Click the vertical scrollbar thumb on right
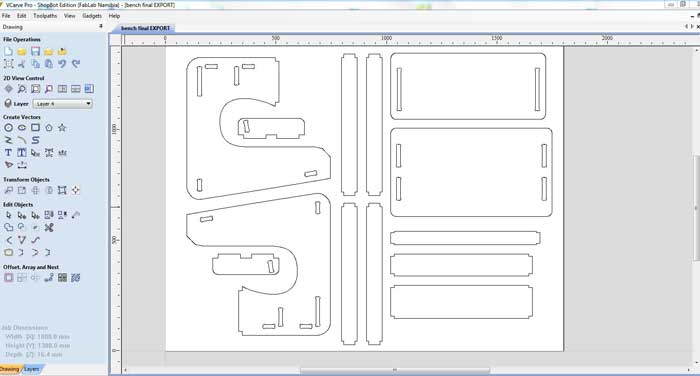 [696, 208]
